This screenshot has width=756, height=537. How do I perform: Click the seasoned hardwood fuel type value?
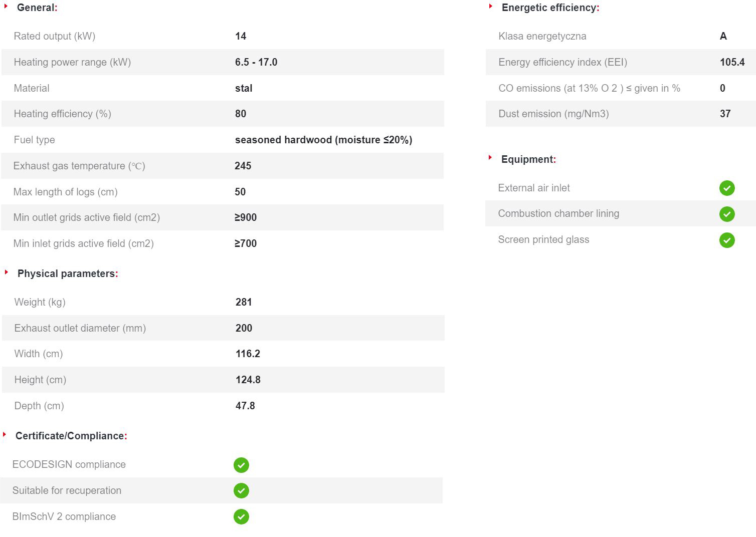pyautogui.click(x=323, y=140)
